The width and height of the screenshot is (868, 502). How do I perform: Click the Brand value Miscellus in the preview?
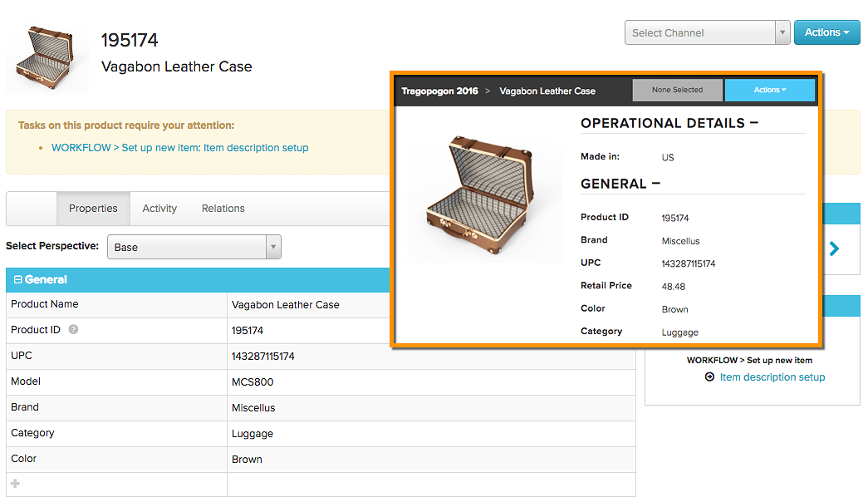click(680, 241)
